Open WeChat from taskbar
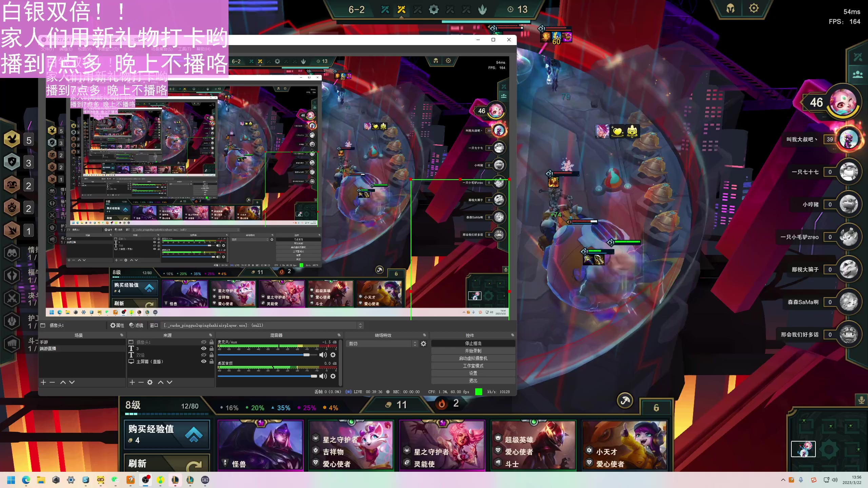 coord(115,480)
